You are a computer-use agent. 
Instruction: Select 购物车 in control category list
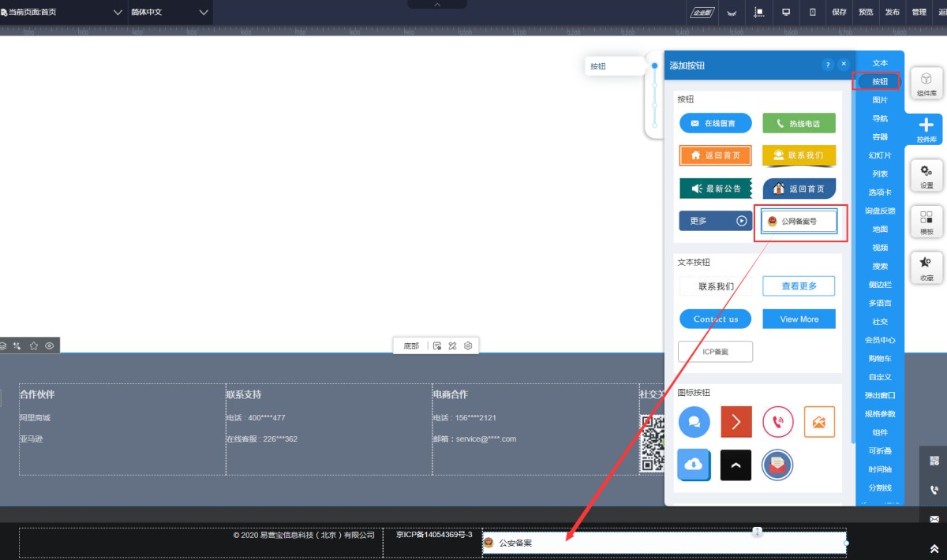(x=880, y=358)
